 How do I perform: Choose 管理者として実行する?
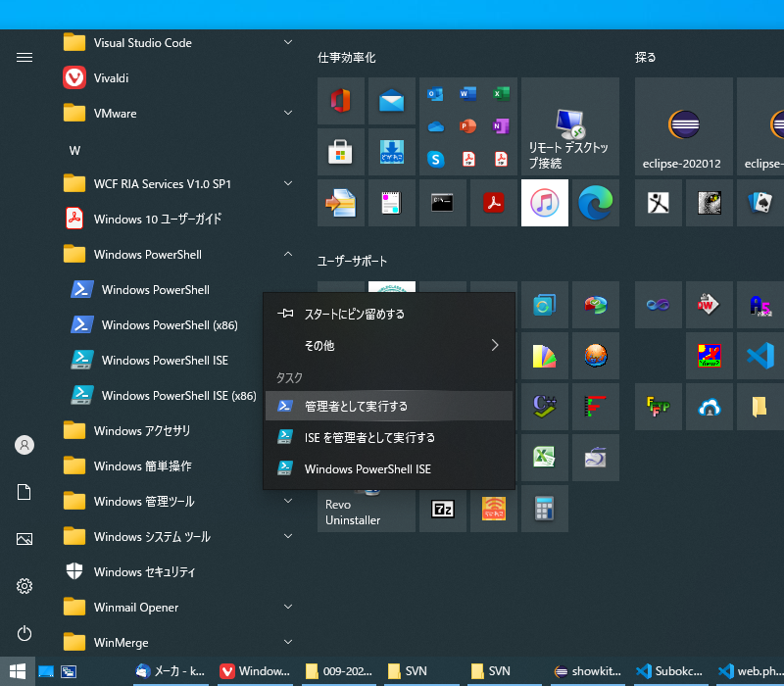click(389, 406)
